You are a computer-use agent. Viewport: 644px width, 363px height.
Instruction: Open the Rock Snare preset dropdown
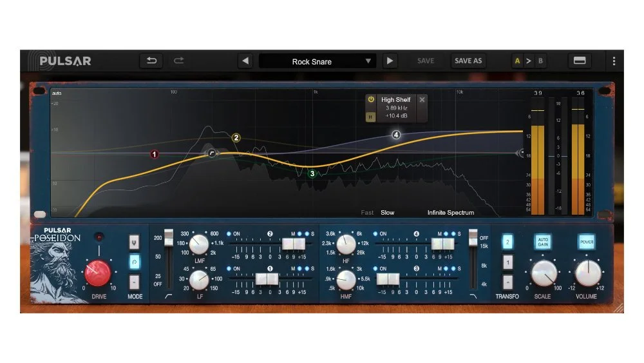tap(317, 61)
